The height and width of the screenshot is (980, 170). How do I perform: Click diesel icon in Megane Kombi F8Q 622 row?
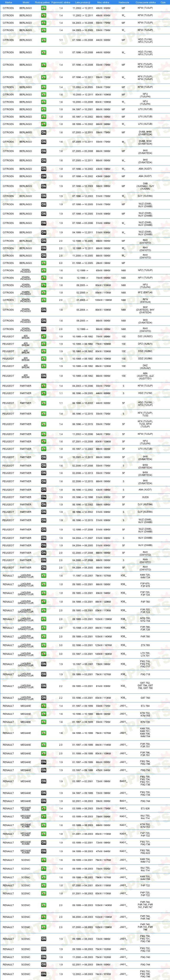click(x=44, y=851)
